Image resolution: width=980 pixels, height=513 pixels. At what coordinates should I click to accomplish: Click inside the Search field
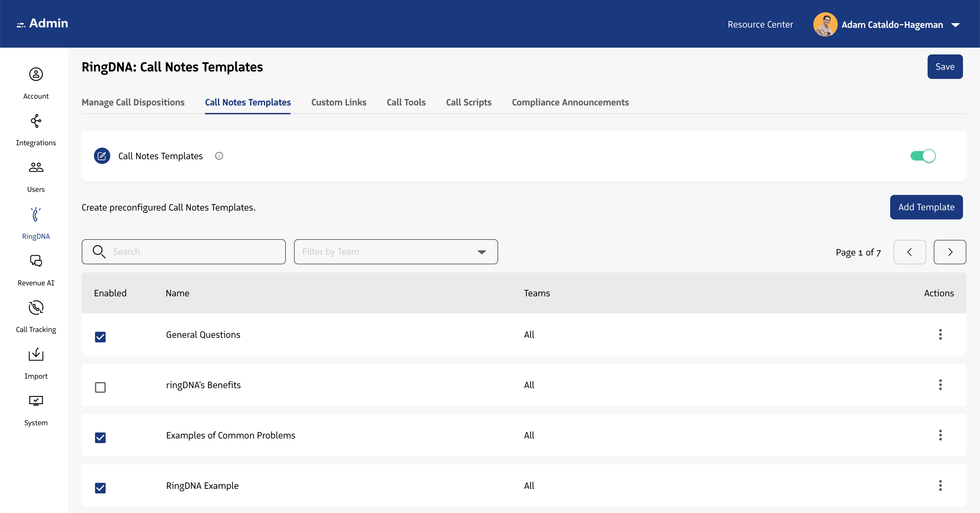pyautogui.click(x=183, y=252)
